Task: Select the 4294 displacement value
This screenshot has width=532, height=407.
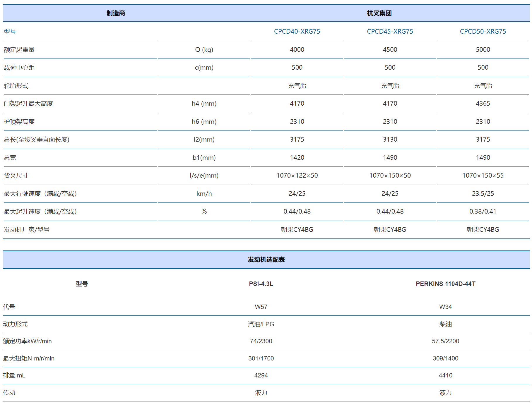Action: (261, 375)
